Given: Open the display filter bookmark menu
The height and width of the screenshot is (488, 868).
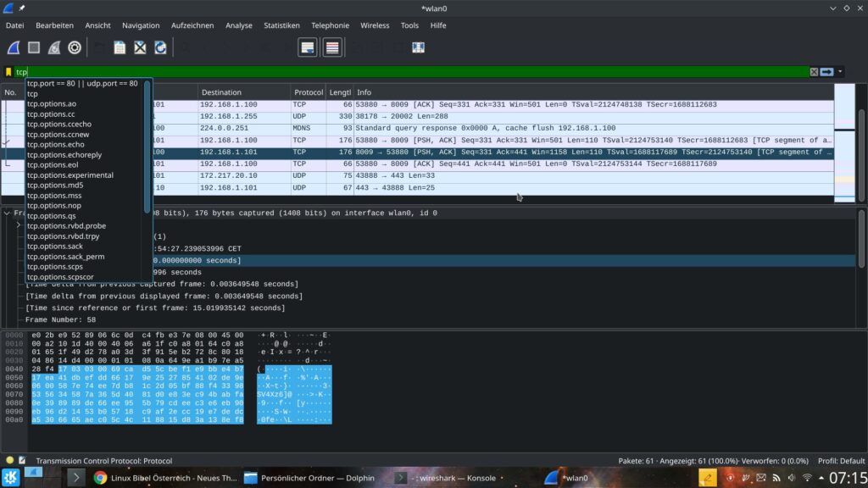Looking at the screenshot, I should 8,72.
